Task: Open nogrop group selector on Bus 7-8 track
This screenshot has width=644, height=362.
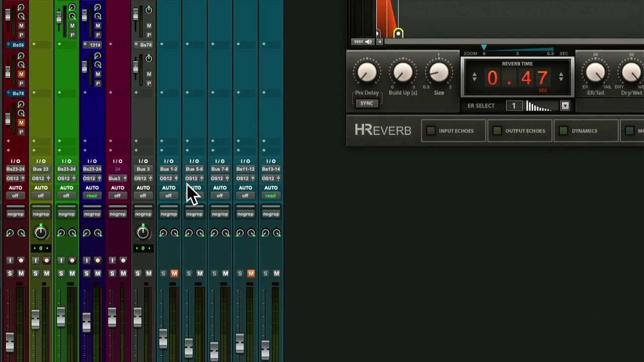Action: 220,214
